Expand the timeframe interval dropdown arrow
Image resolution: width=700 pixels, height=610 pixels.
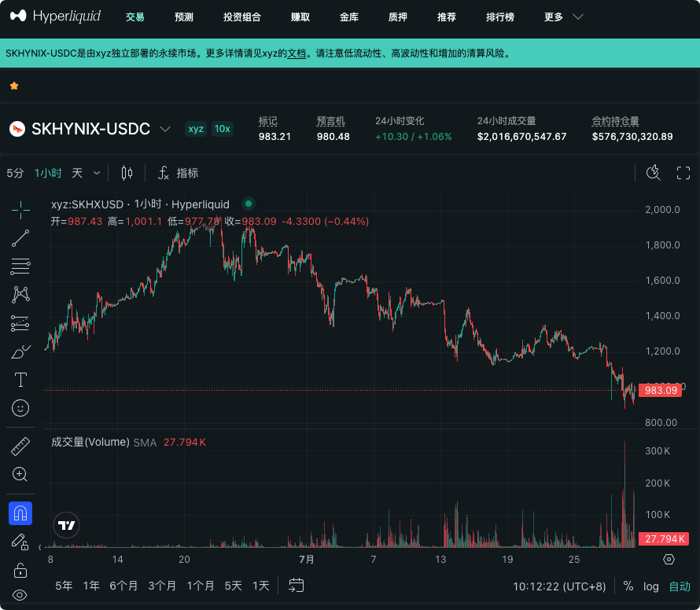[97, 173]
